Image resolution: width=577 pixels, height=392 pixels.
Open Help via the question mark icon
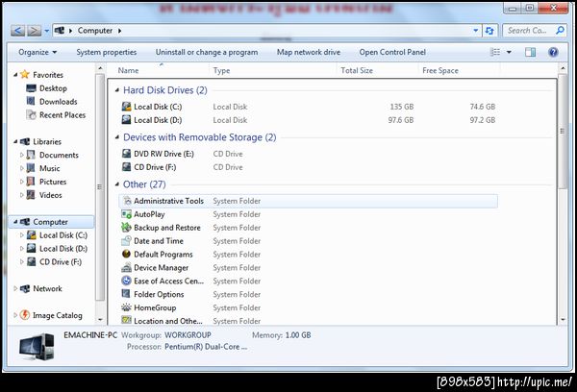(553, 52)
